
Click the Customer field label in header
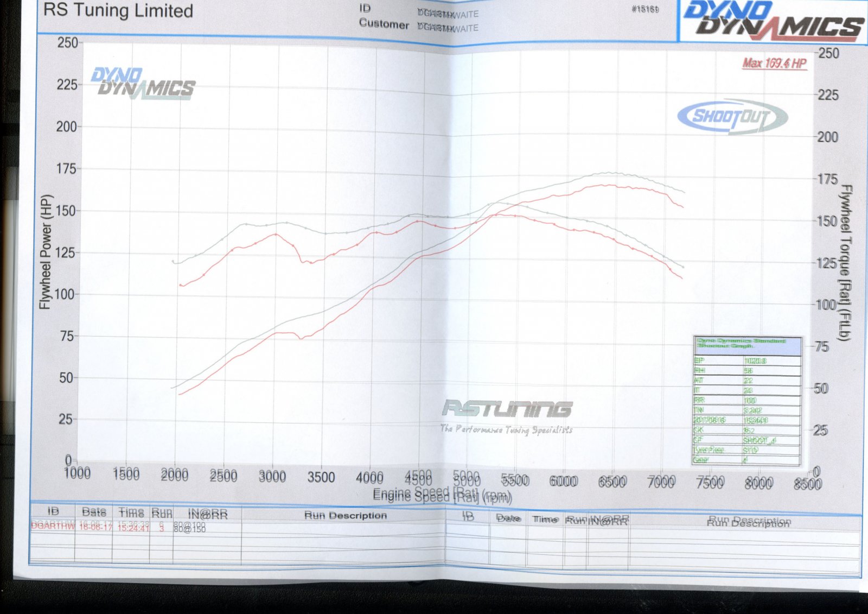tap(384, 24)
